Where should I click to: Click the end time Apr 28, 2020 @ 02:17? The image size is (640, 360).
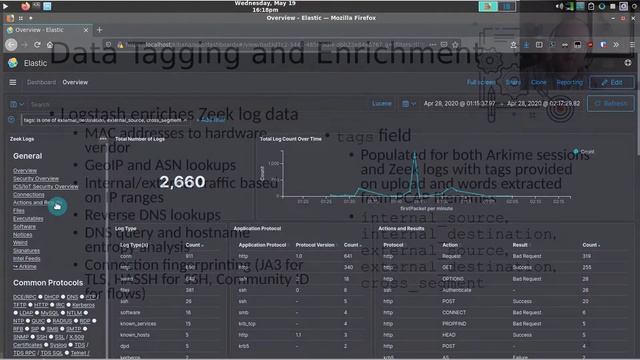tap(543, 104)
